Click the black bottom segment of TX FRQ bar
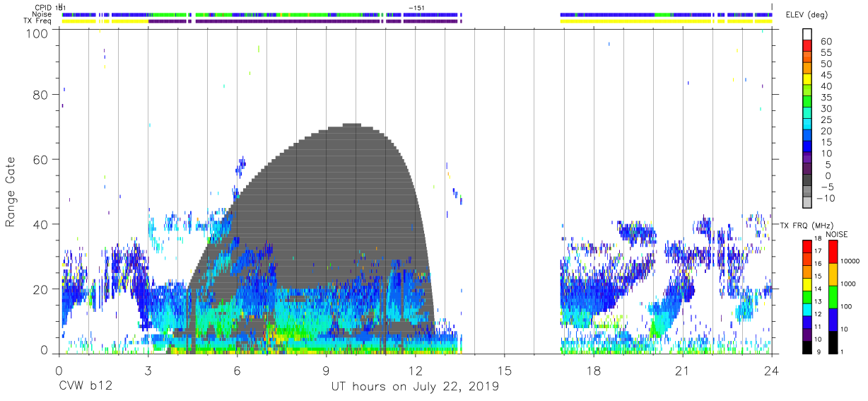The image size is (868, 401). tap(807, 347)
